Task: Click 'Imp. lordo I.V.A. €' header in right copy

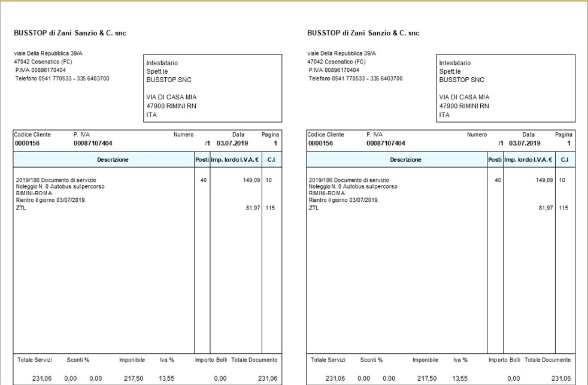Action: [528, 160]
